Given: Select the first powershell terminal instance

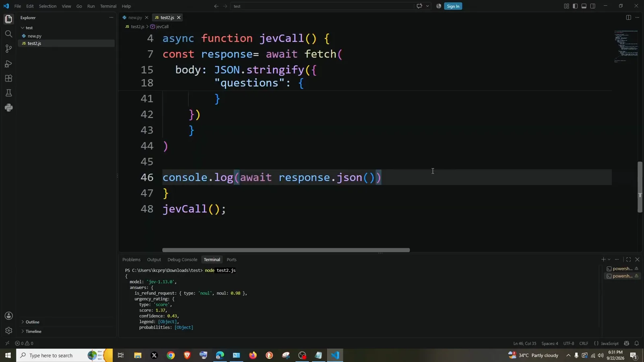Looking at the screenshot, I should point(622,269).
